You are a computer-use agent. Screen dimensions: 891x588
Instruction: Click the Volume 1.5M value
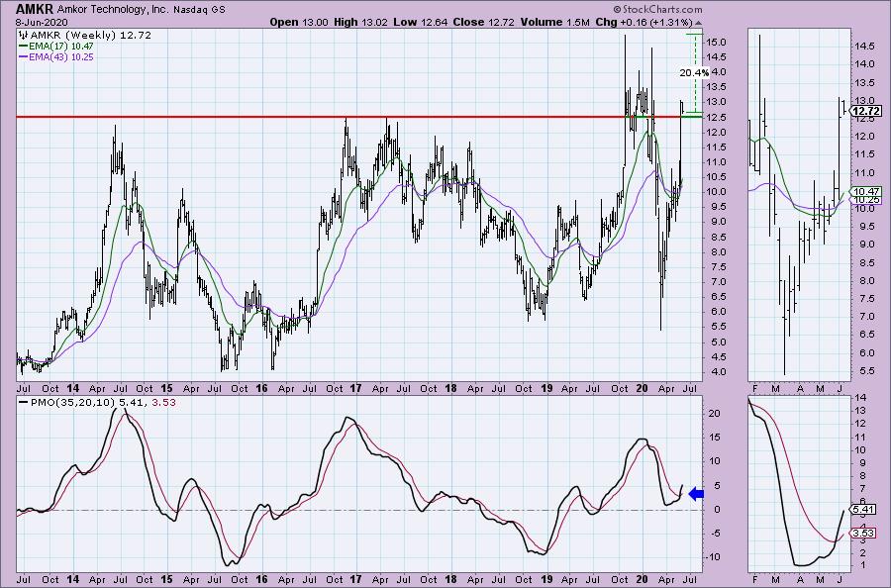pyautogui.click(x=554, y=22)
